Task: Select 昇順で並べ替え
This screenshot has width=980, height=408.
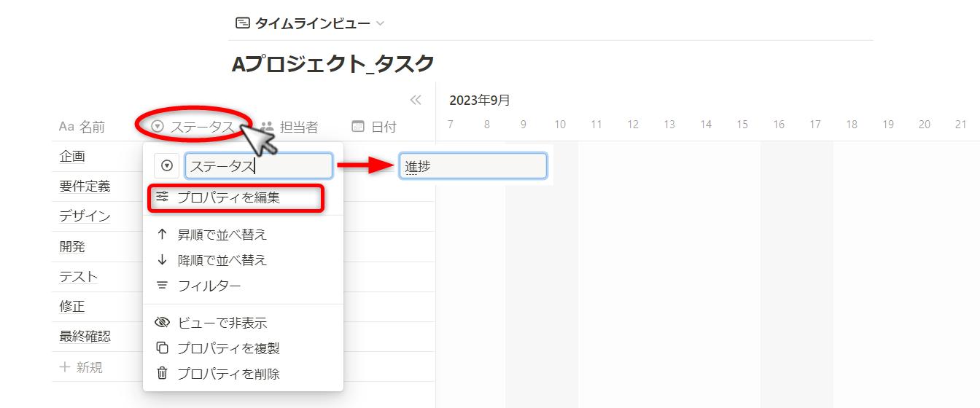Action: point(222,235)
